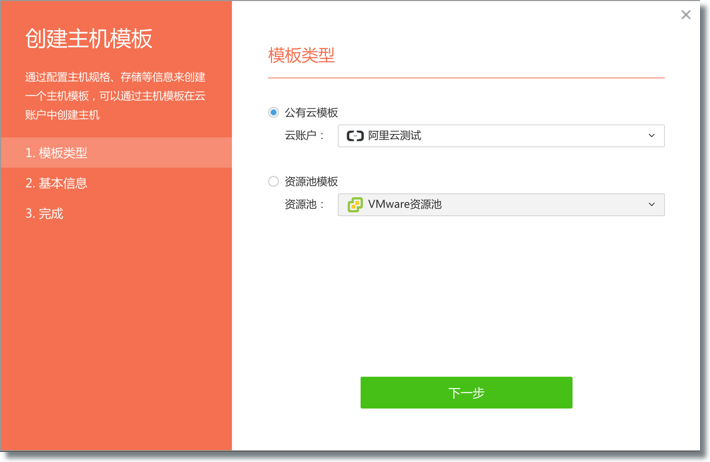
Task: Click the 资源池 field label
Action: pos(305,205)
